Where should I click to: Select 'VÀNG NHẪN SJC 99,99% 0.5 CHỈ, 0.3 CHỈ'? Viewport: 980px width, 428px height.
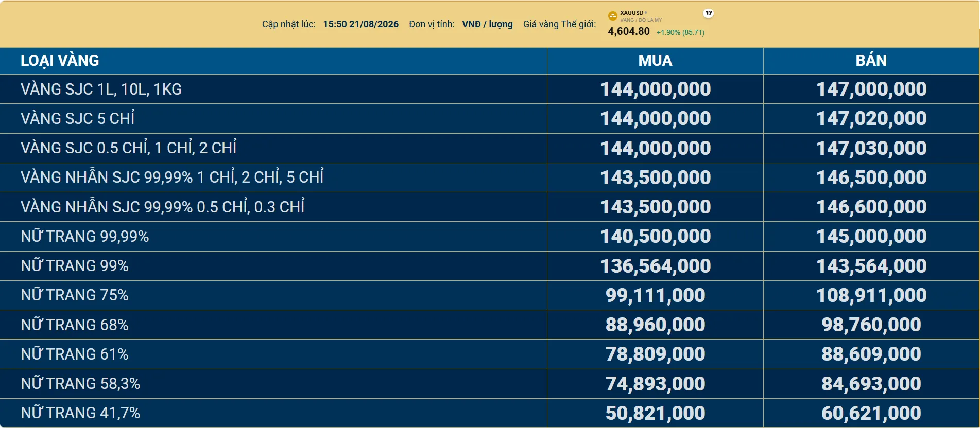tap(163, 206)
